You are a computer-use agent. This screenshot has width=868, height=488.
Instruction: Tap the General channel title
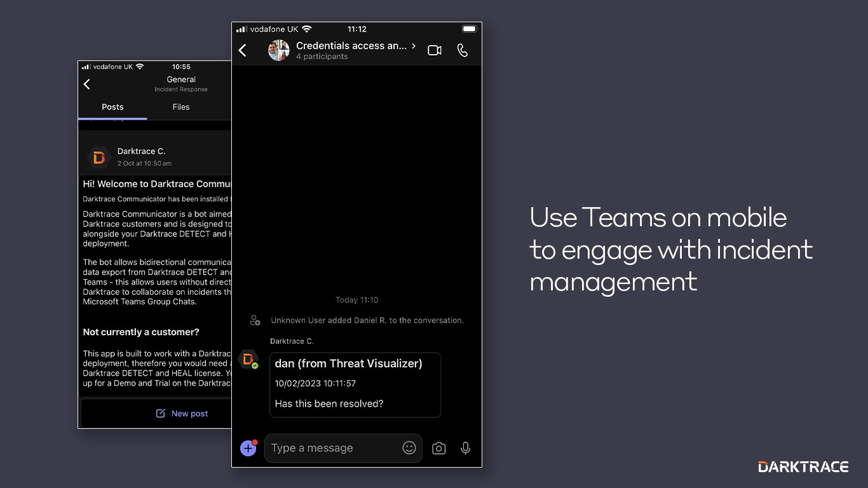(x=181, y=79)
